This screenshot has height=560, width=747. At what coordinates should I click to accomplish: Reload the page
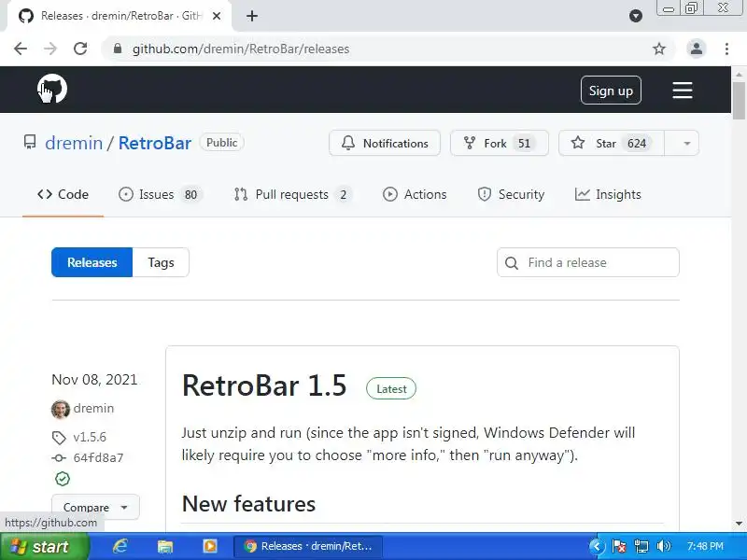(80, 49)
